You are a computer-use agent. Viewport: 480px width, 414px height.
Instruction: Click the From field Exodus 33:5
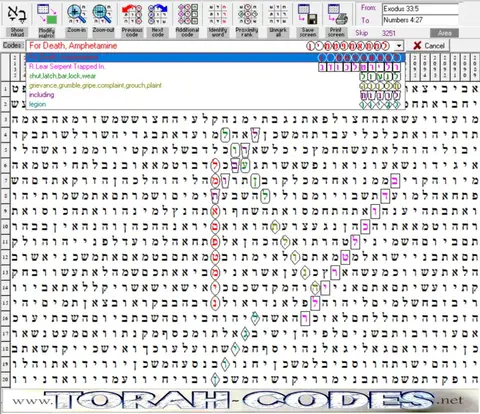coord(420,9)
